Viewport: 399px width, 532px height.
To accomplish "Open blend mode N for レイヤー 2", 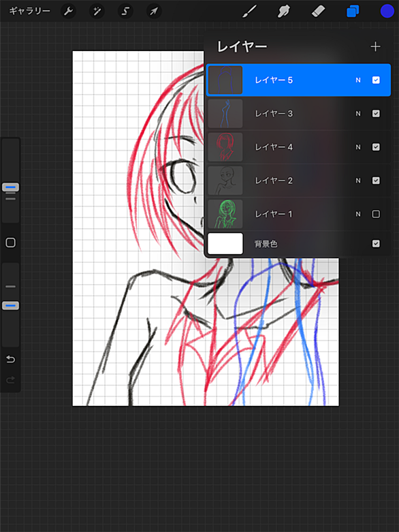I will 358,181.
